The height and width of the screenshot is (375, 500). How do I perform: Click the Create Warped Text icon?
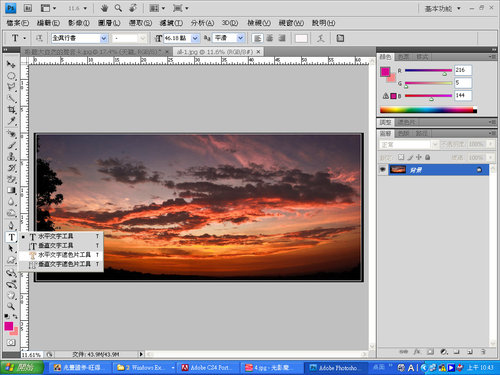click(x=321, y=38)
